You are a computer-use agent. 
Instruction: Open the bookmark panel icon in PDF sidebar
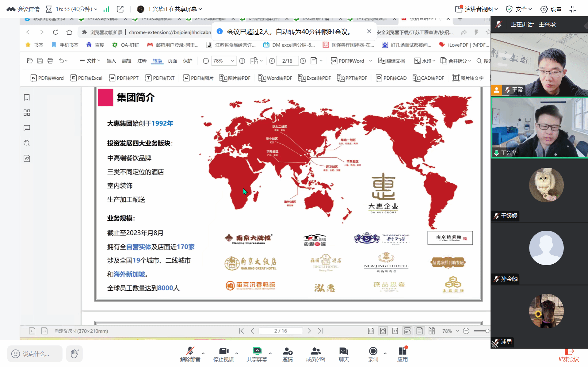pyautogui.click(x=27, y=97)
